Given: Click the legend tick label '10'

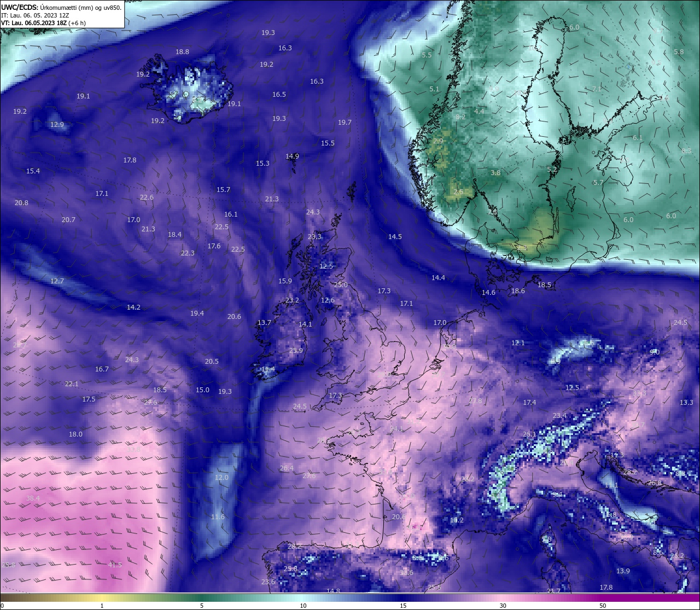Looking at the screenshot, I should 303,606.
